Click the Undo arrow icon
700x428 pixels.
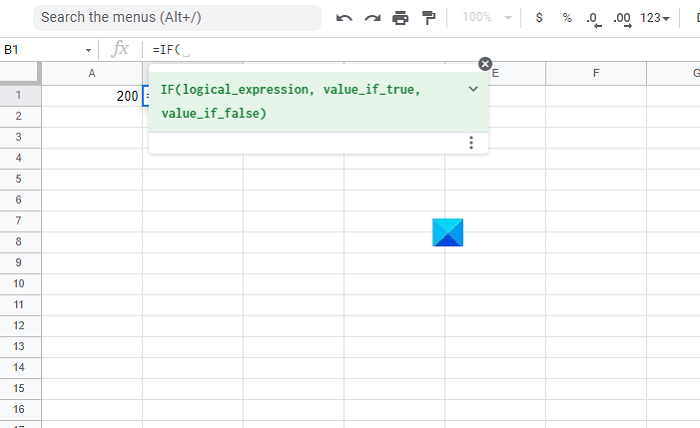click(344, 18)
